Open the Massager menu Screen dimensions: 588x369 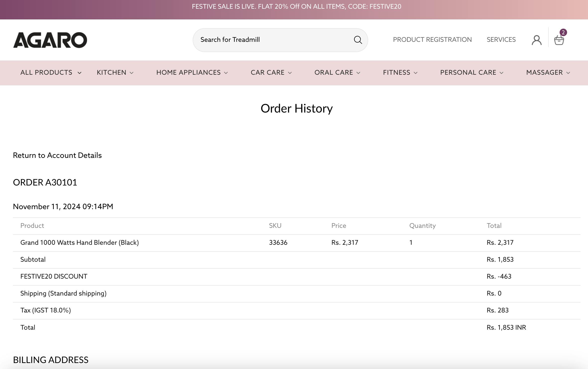544,72
